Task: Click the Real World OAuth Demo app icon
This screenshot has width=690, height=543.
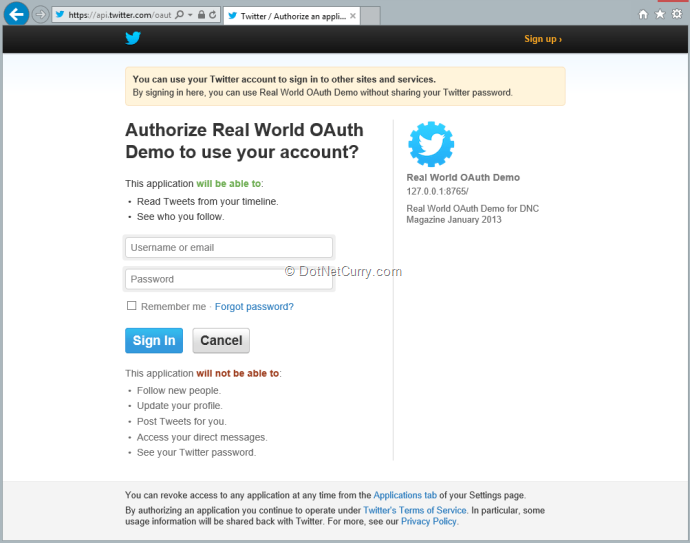Action: click(431, 144)
